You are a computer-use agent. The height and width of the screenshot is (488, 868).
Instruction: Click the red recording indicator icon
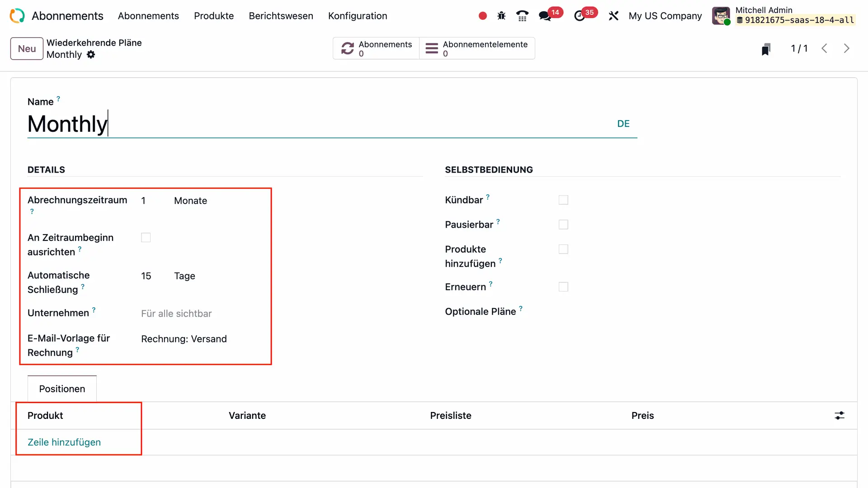(482, 16)
